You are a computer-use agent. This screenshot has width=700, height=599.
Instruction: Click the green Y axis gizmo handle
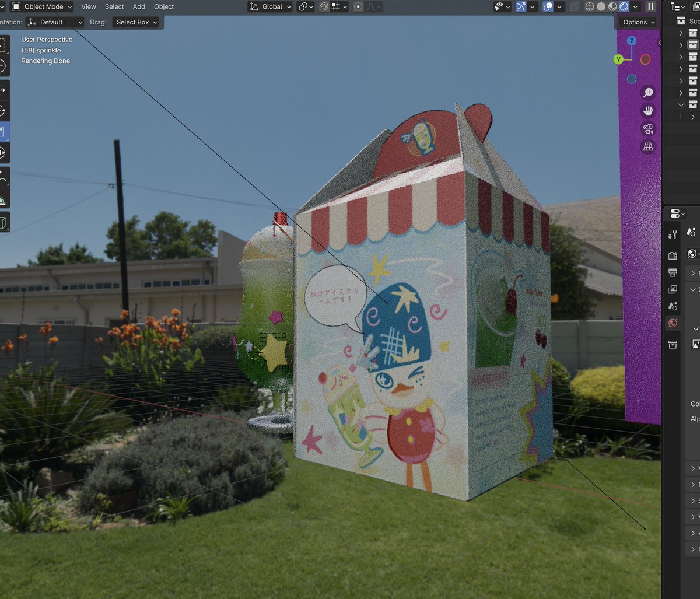coord(618,59)
